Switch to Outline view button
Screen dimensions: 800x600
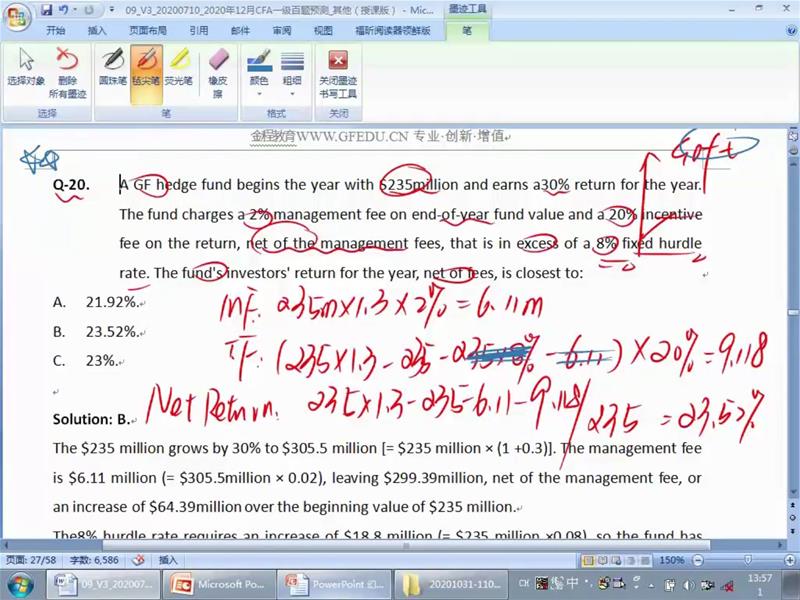coord(631,560)
